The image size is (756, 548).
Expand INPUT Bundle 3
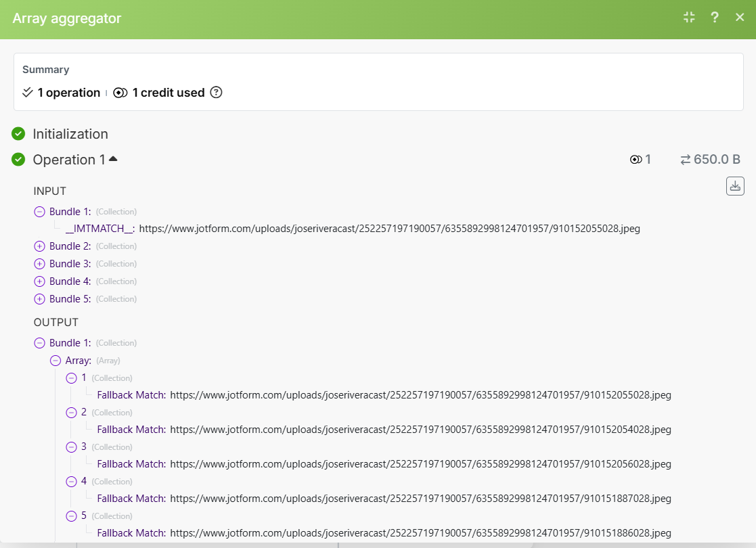tap(39, 264)
